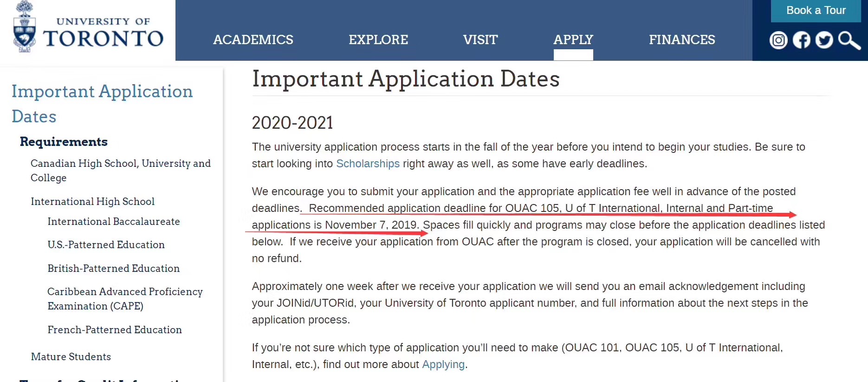Open the Mature Students page
Viewport: 868px width, 382px height.
(71, 357)
